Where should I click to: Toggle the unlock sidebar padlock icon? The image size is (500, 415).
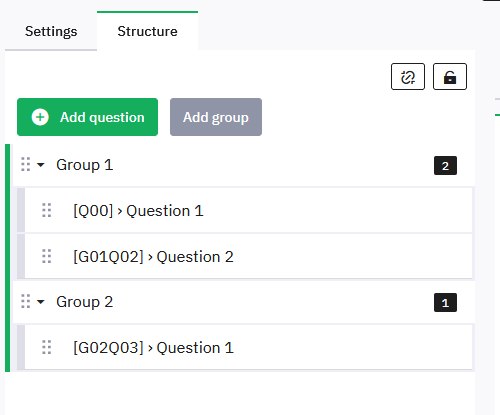tap(450, 77)
